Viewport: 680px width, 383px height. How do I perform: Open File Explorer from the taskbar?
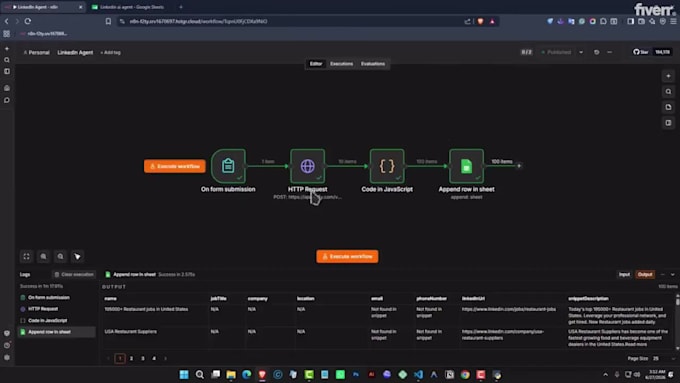pos(231,374)
